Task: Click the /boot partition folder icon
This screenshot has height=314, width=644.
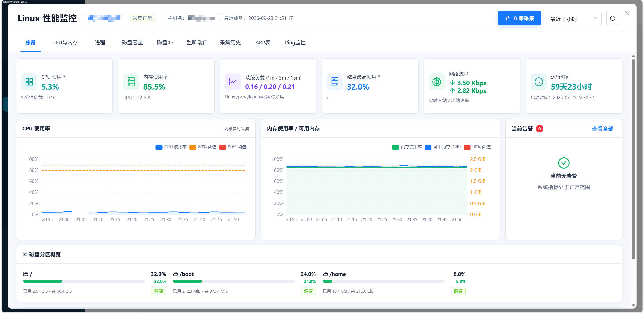Action: 175,274
